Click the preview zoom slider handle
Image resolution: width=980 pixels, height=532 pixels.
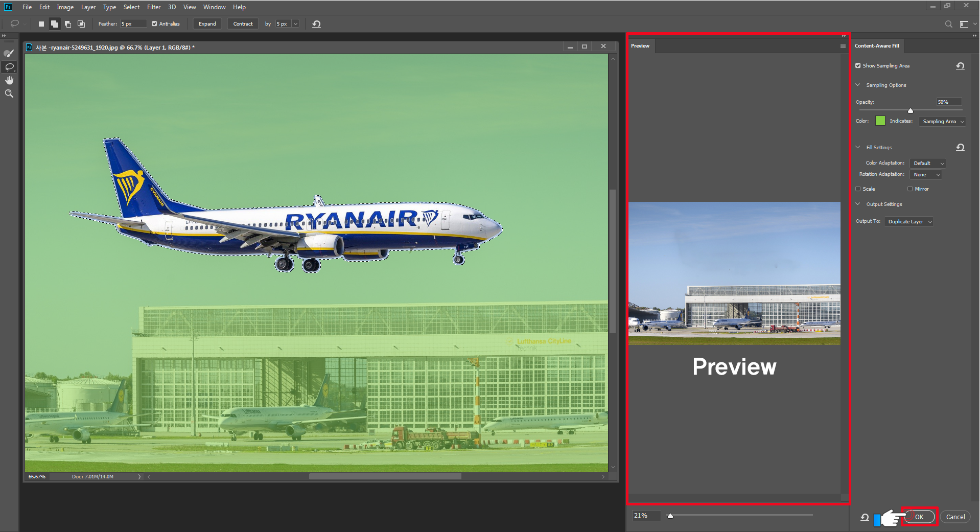click(x=670, y=516)
